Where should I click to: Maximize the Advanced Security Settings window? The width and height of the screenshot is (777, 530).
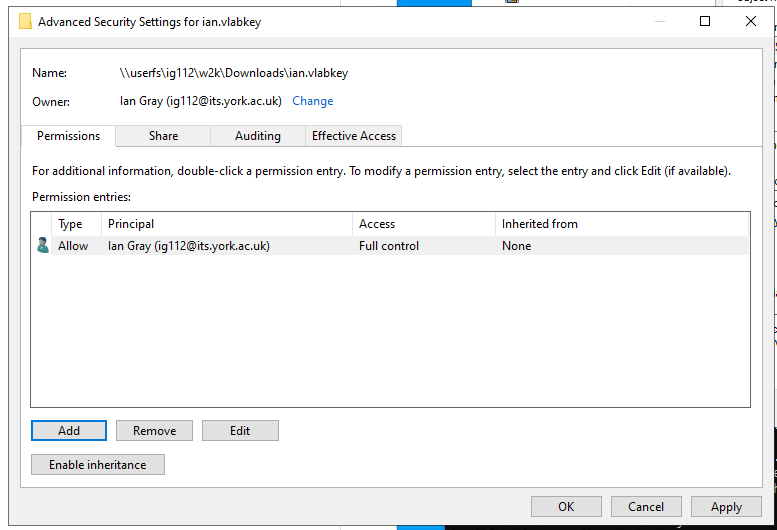coord(705,21)
